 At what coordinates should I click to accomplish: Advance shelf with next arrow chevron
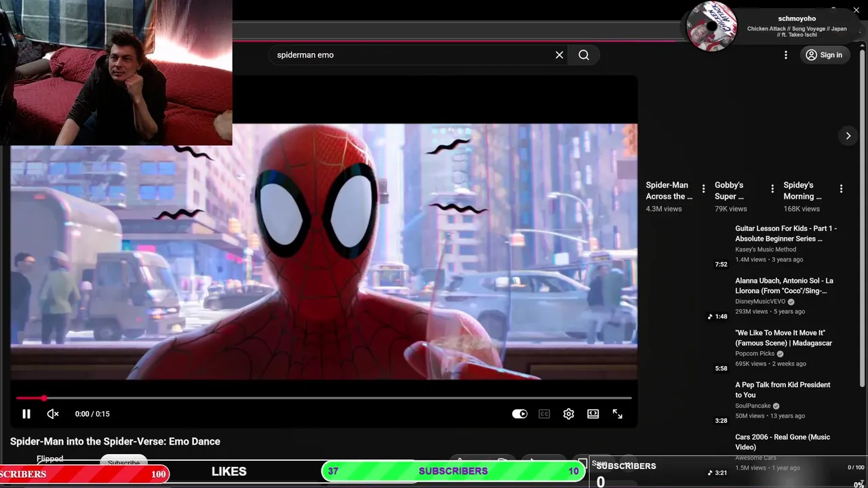point(848,136)
